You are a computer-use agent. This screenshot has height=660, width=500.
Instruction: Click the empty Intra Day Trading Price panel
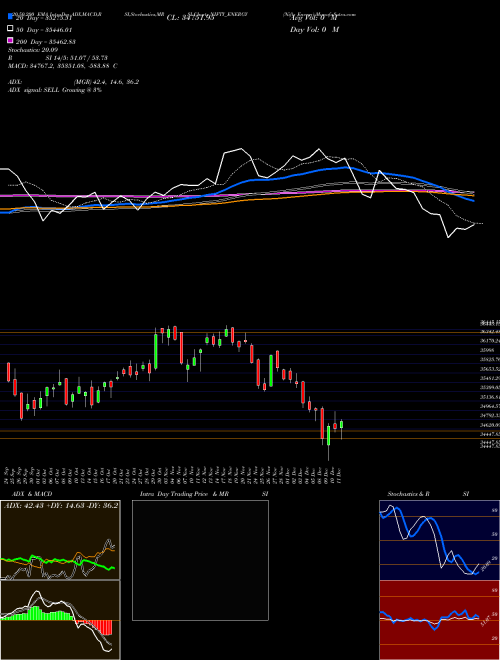[200, 560]
